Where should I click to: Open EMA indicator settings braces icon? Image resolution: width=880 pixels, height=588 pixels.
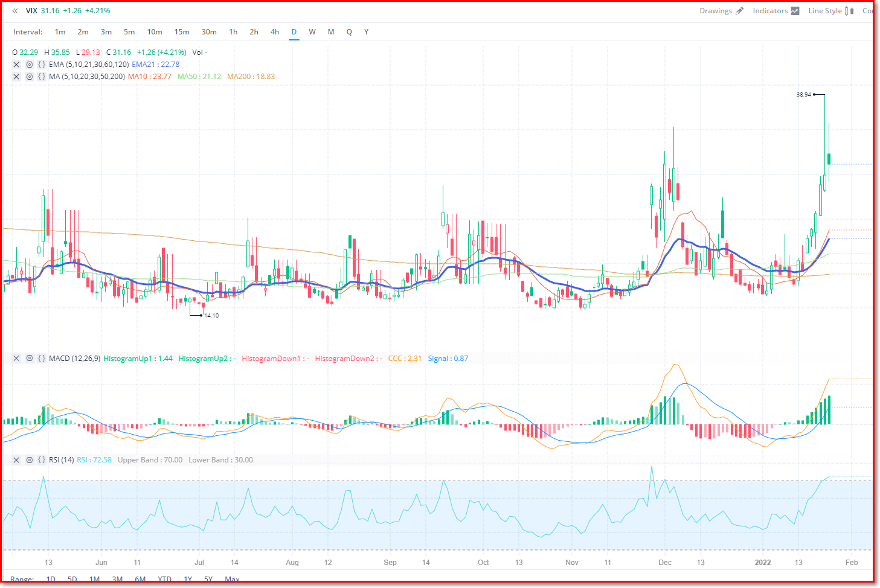pyautogui.click(x=42, y=65)
